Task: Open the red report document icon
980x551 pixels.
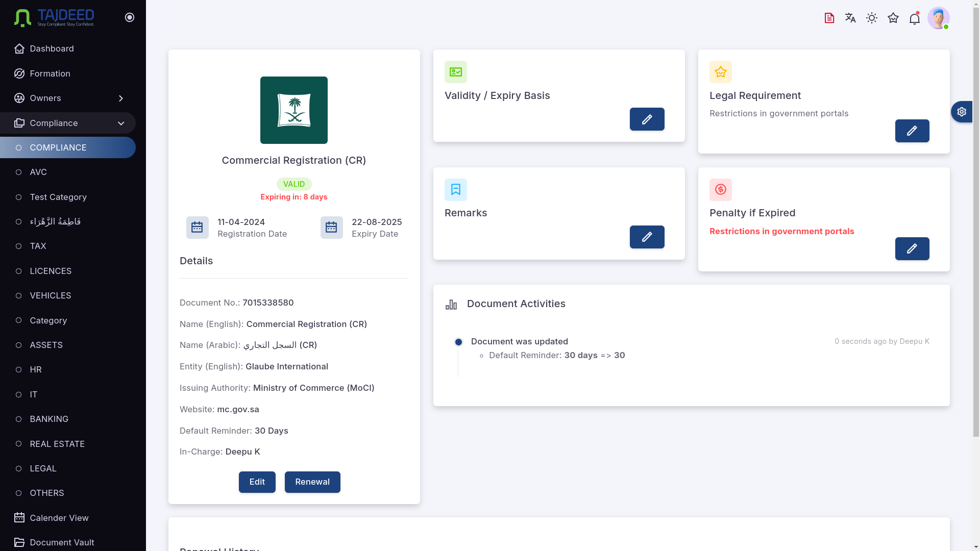Action: 829,18
